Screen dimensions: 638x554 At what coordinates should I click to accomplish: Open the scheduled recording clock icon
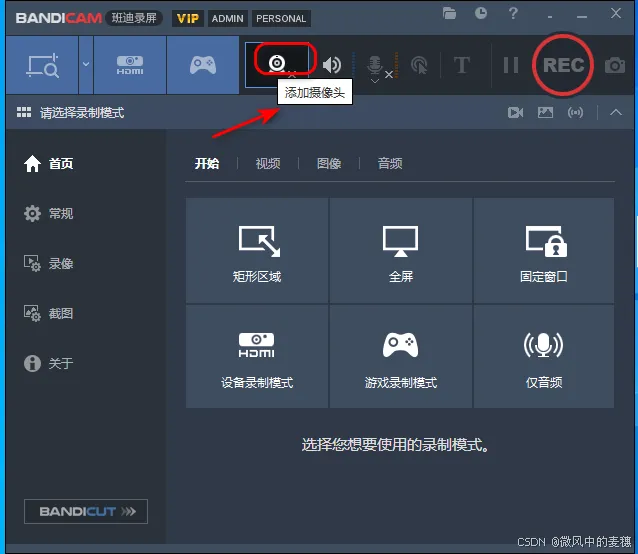click(481, 13)
